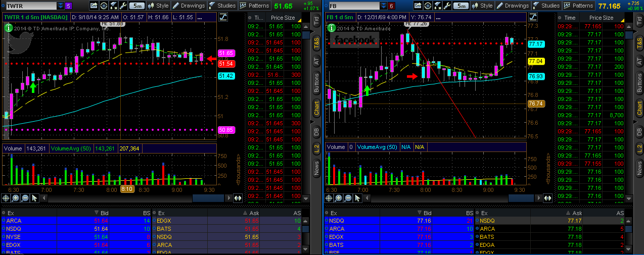The height and width of the screenshot is (255, 644).
Task: Open chart settings wrench in TWTR toolbar
Action: [x=122, y=6]
